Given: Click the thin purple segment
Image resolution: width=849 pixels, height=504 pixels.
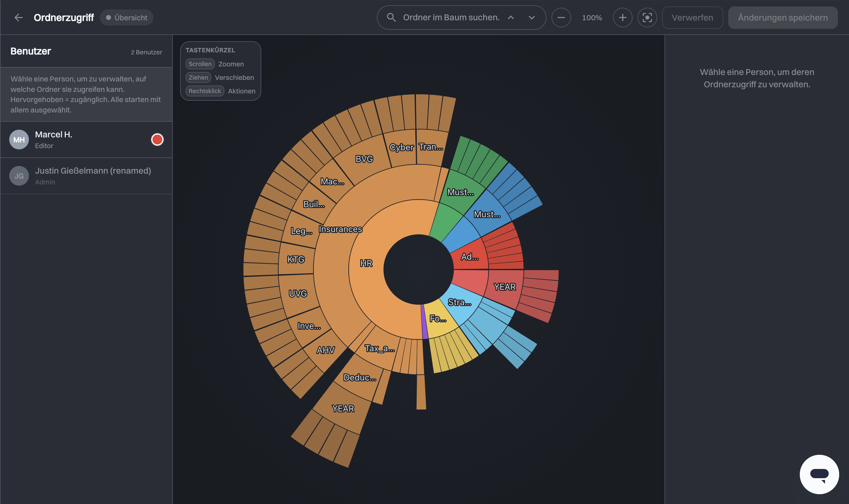Looking at the screenshot, I should click(424, 322).
